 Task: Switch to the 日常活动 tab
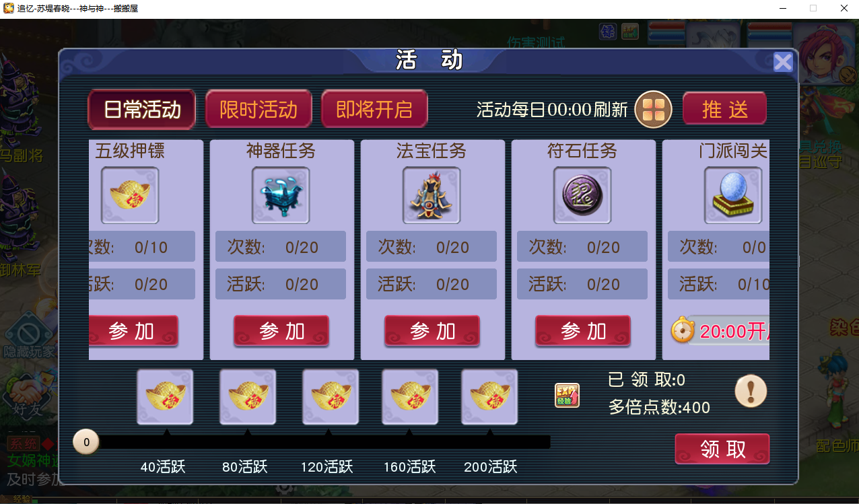142,109
